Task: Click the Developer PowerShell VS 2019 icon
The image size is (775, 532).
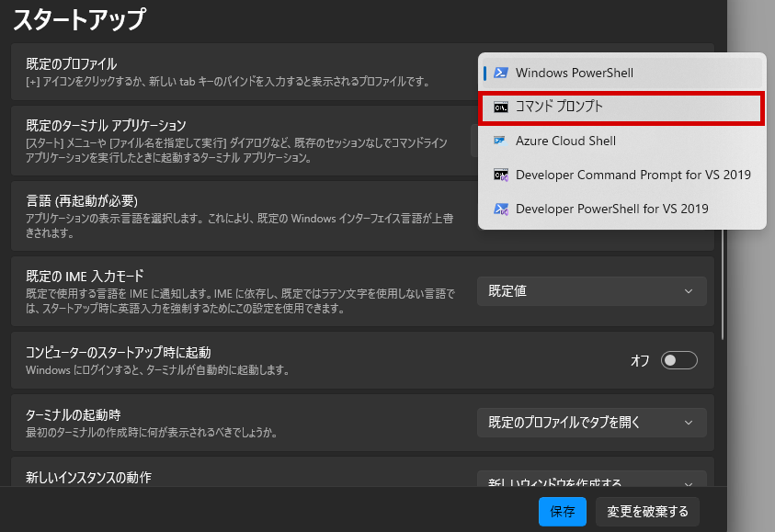Action: click(x=501, y=209)
